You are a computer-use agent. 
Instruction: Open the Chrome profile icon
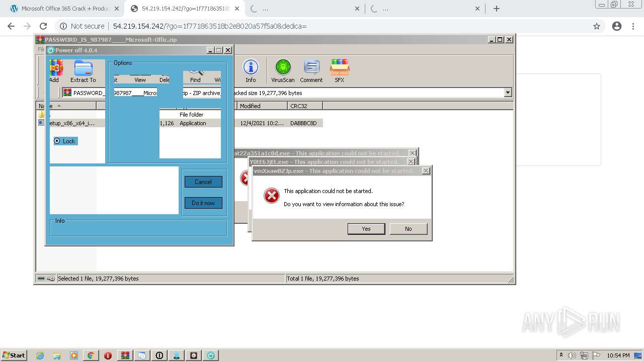coord(617,26)
